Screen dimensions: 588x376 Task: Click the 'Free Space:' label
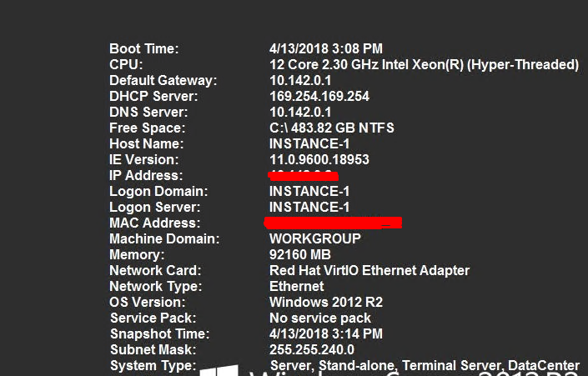click(x=148, y=128)
